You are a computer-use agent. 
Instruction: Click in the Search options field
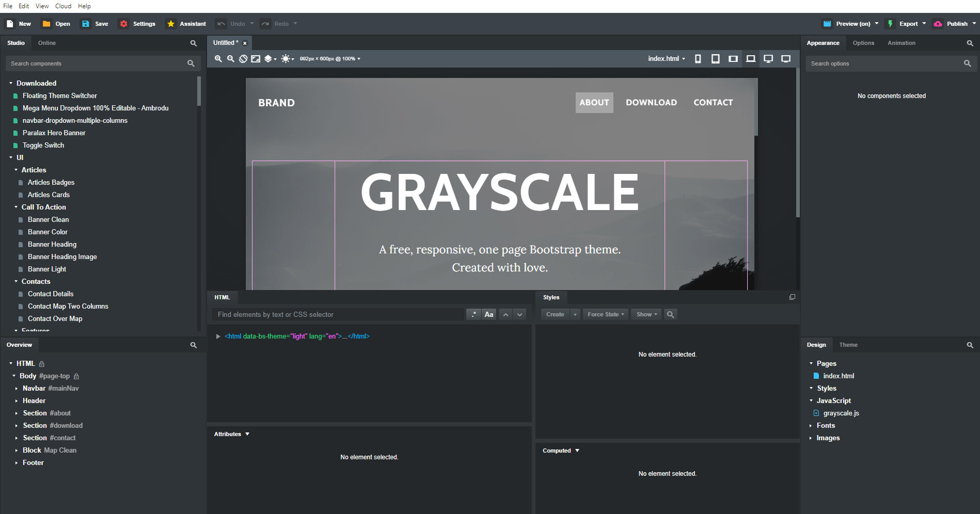pos(891,63)
